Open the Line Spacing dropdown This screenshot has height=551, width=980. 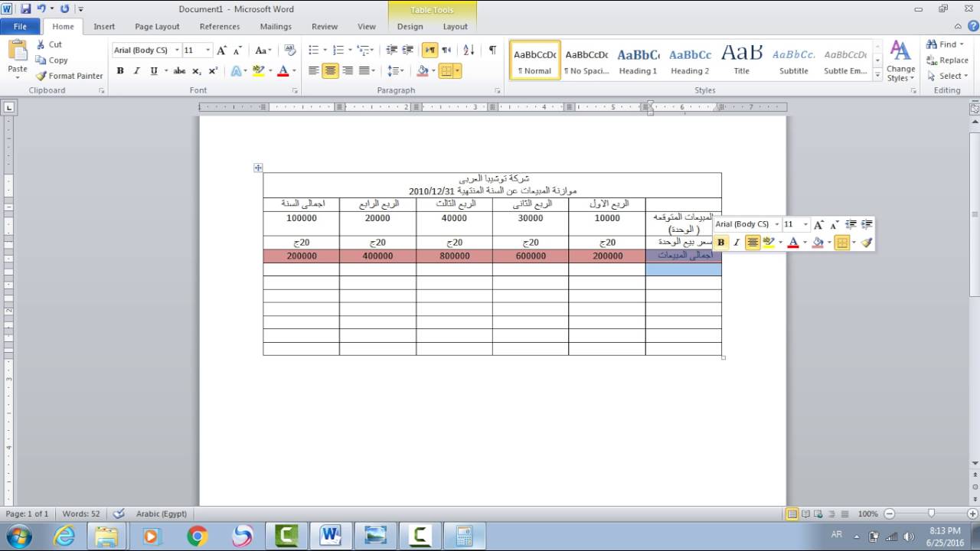(395, 70)
